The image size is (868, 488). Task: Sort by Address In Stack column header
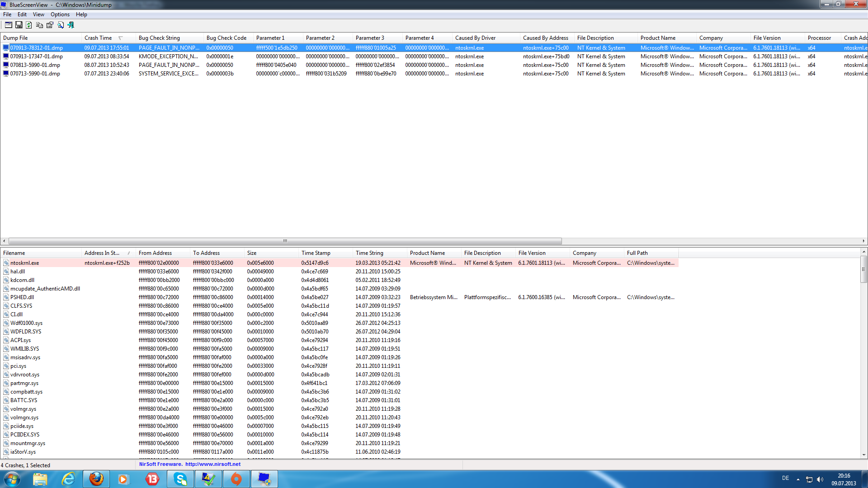tap(102, 253)
